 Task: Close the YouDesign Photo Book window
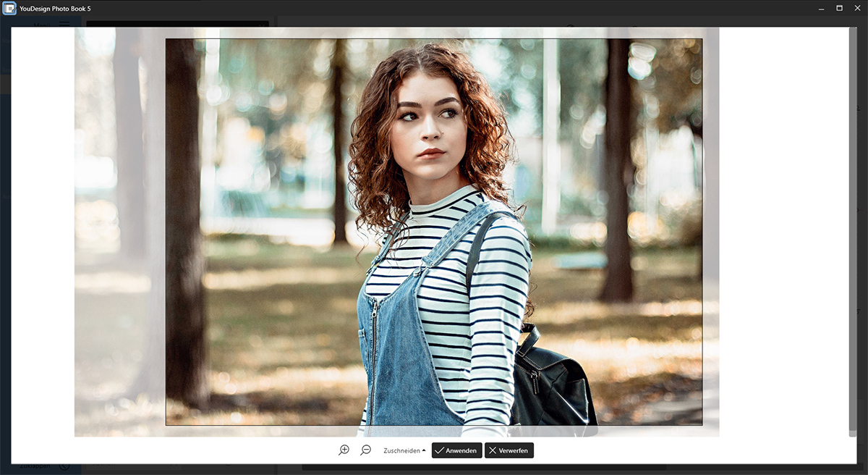coord(856,8)
